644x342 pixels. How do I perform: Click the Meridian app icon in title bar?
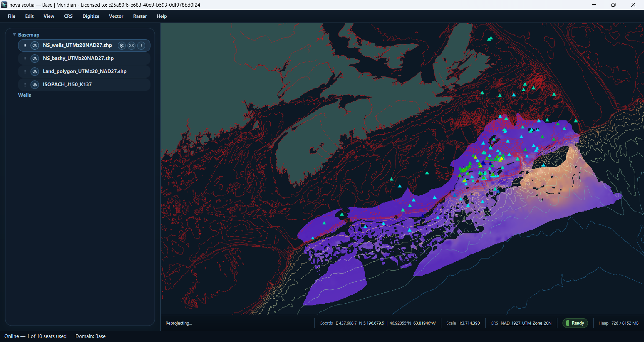tap(4, 5)
